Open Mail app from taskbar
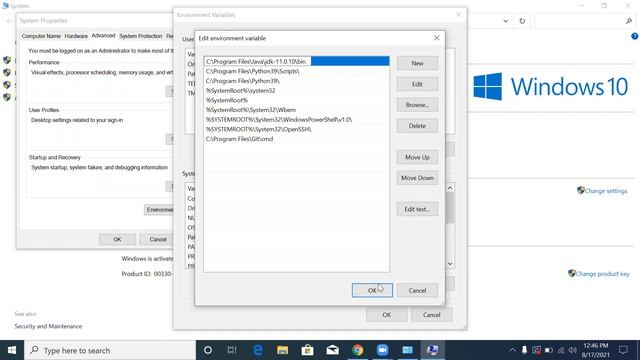Viewport: 640px width, 360px height. 333,350
